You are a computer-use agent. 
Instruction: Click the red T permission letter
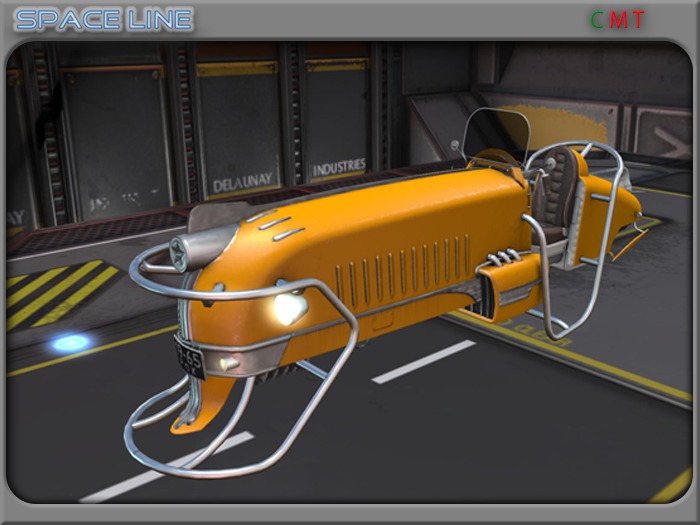638,20
